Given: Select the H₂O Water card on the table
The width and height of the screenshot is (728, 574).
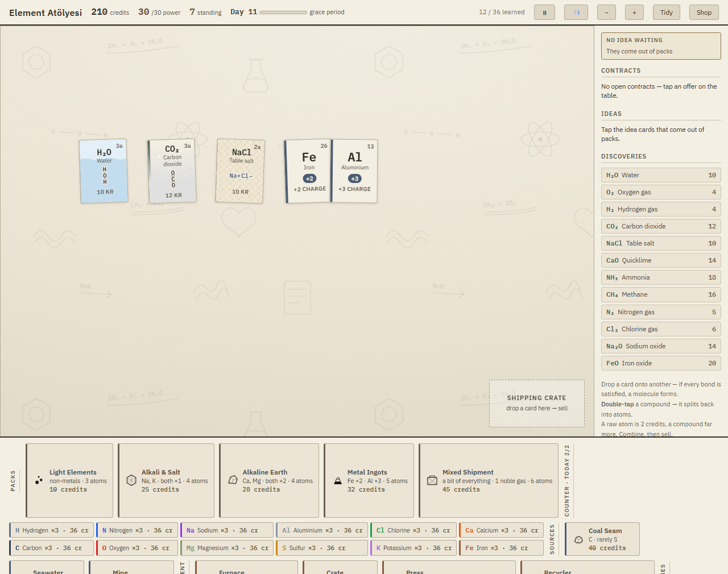Looking at the screenshot, I should click(x=104, y=171).
